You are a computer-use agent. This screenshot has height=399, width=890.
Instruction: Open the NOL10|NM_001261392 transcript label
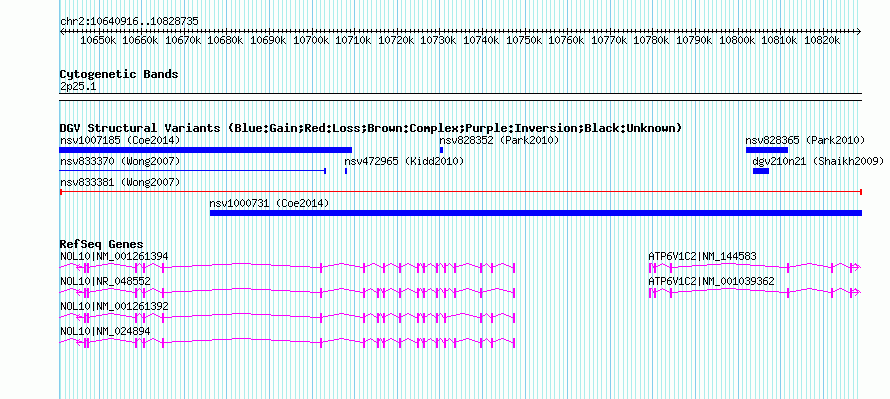point(114,306)
